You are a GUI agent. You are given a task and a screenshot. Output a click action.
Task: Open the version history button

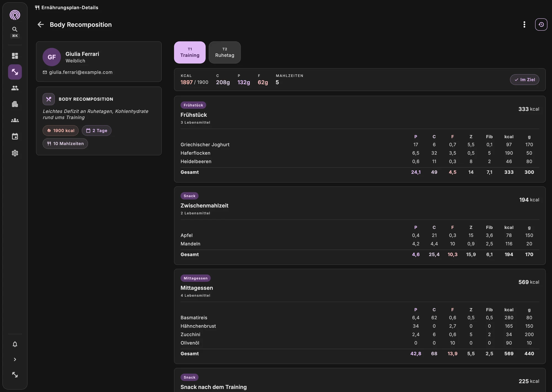(541, 25)
